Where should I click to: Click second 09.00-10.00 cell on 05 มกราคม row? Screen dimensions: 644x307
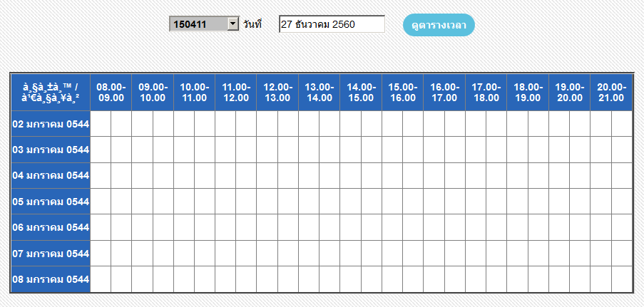[163, 201]
